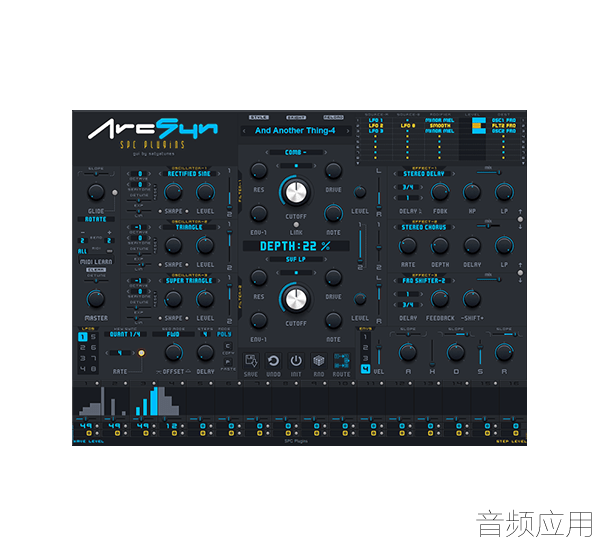
Task: Click the Undo icon
Action: point(273,360)
